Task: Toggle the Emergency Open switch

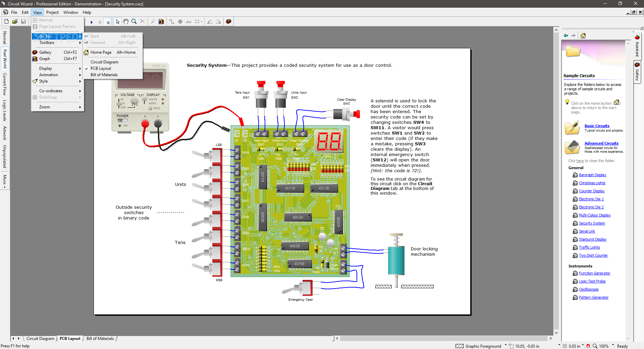Action: point(298,288)
